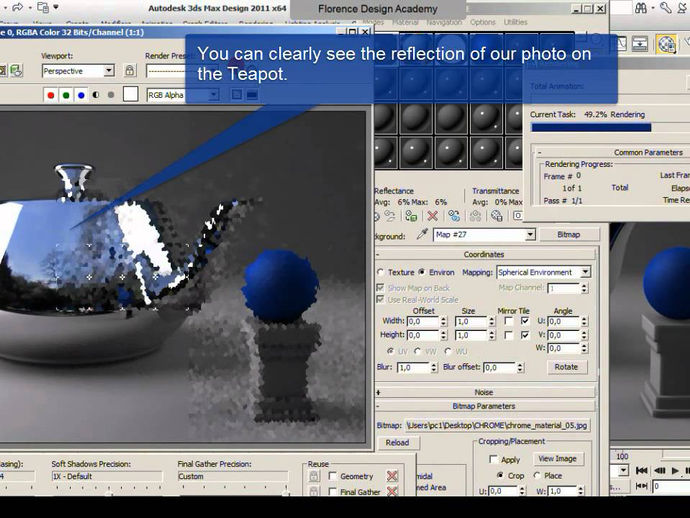Click the highlighted render setup teapot icon

(666, 44)
